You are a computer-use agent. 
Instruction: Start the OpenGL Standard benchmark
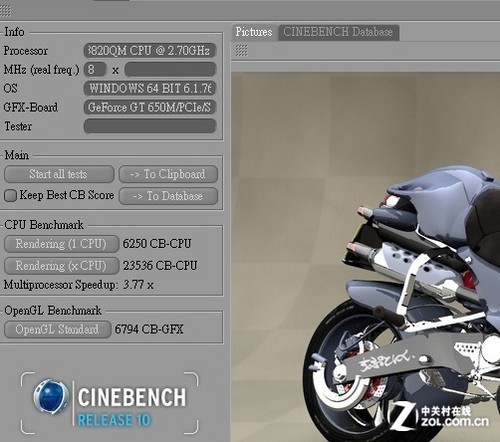coord(57,329)
